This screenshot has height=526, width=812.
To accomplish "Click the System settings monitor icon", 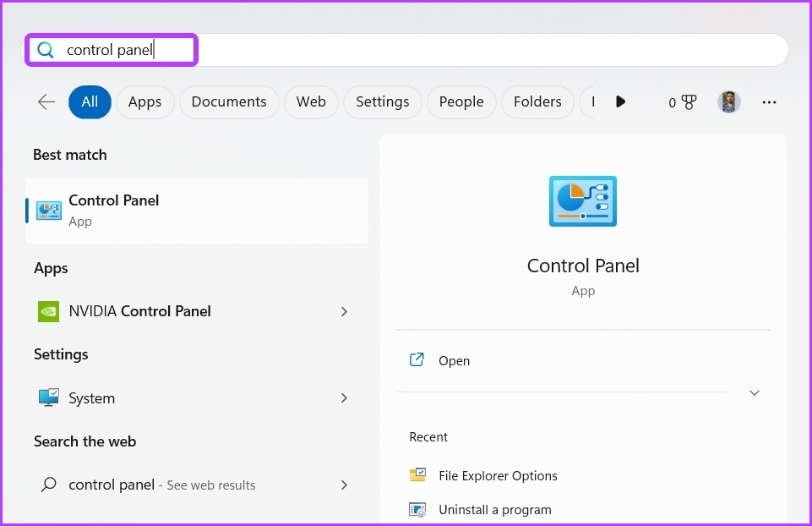I will point(49,397).
